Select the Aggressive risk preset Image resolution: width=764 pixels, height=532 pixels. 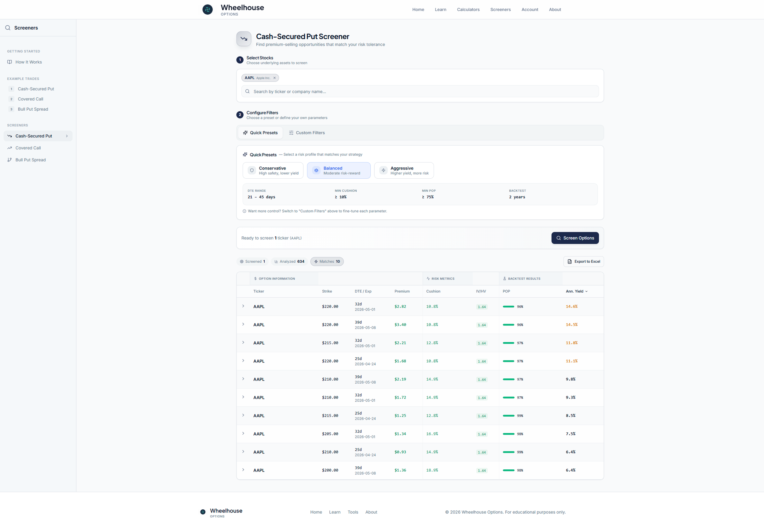(x=404, y=171)
